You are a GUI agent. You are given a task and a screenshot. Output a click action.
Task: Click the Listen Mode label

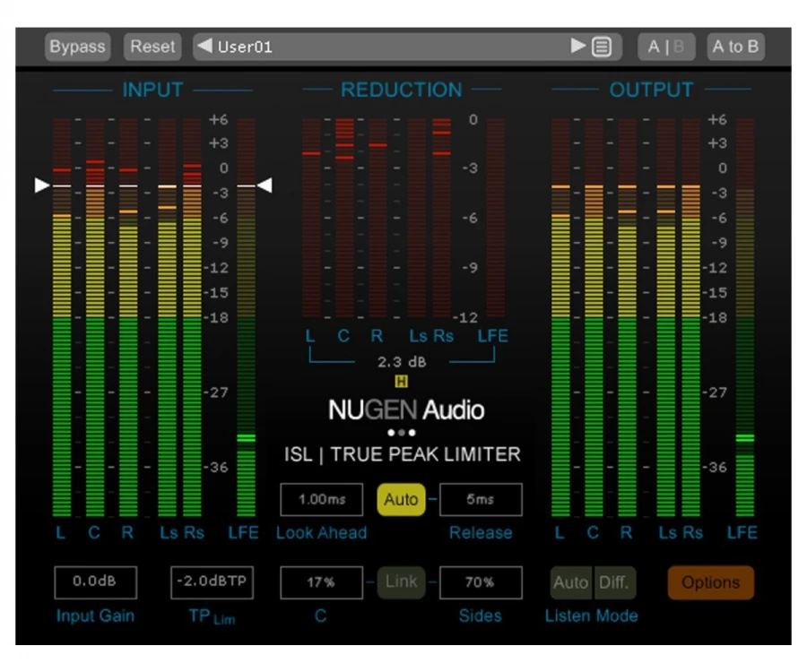click(x=592, y=616)
